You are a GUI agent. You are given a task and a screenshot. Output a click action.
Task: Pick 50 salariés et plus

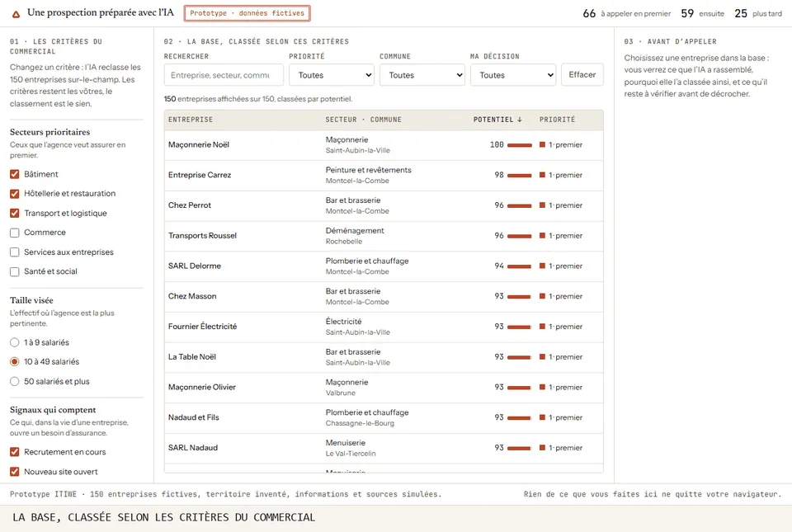15,381
